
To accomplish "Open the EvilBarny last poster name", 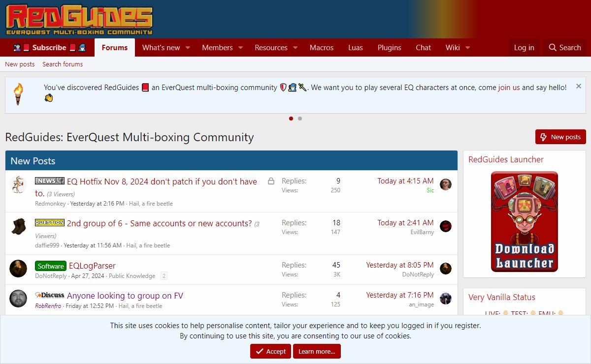I will (422, 232).
